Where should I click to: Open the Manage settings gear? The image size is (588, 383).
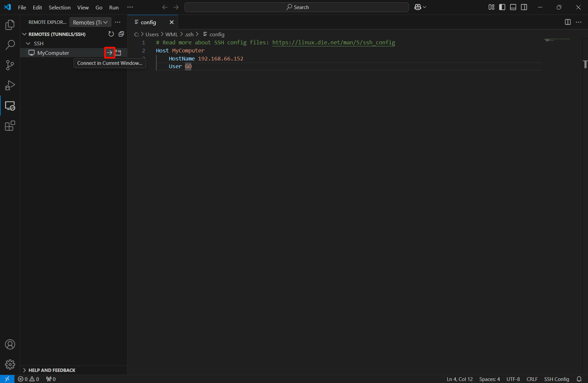10,365
